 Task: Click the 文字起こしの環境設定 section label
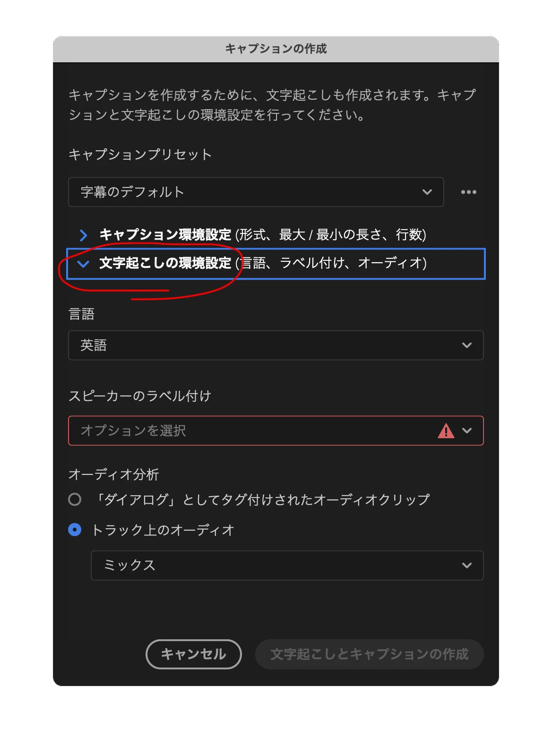(165, 263)
